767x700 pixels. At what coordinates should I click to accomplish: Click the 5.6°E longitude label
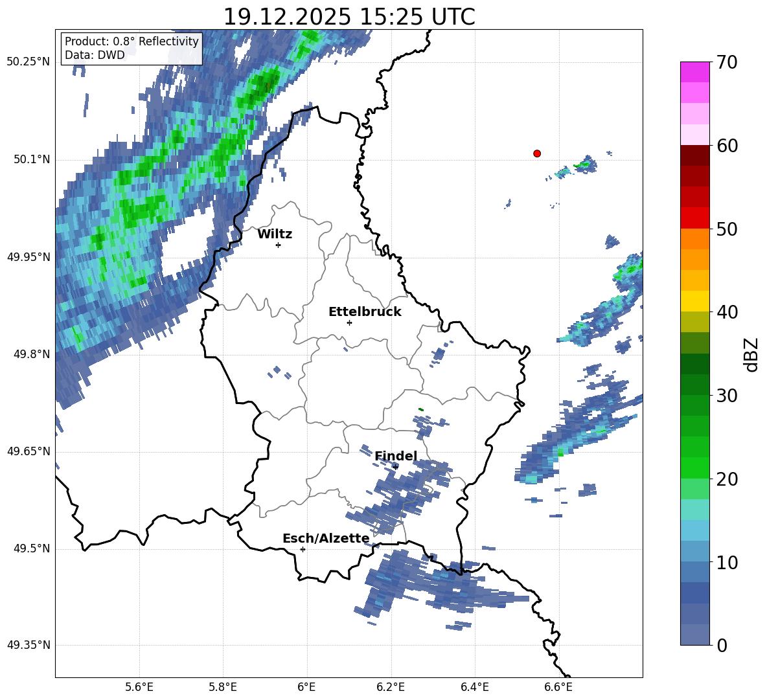(139, 687)
